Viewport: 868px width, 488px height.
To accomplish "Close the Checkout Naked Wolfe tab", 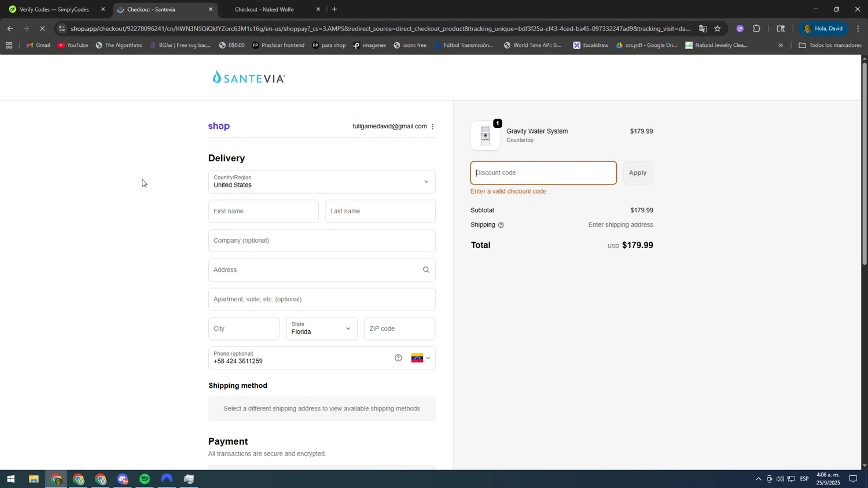I will [318, 9].
